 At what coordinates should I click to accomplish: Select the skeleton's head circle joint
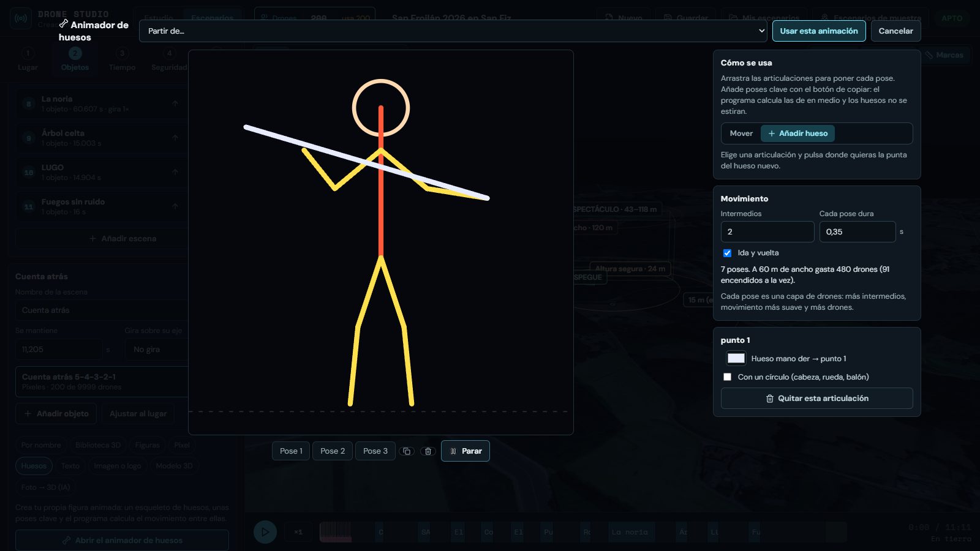[x=381, y=108]
